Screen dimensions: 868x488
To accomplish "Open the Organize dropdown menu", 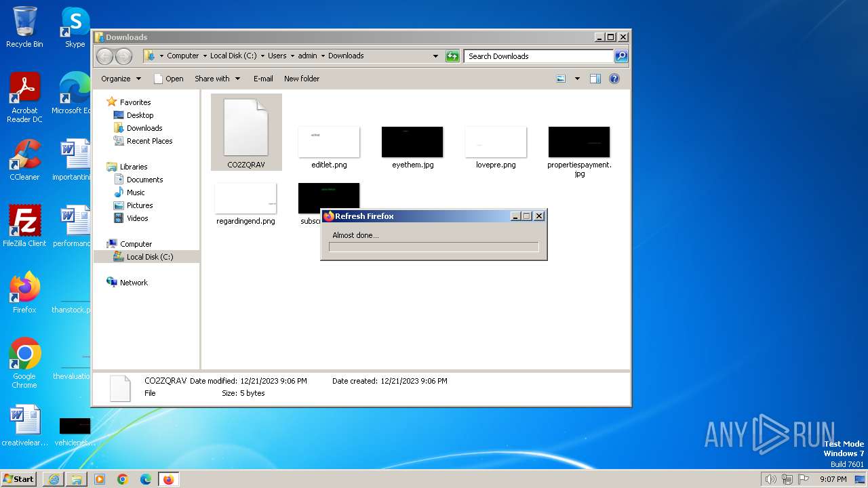I will pos(121,79).
